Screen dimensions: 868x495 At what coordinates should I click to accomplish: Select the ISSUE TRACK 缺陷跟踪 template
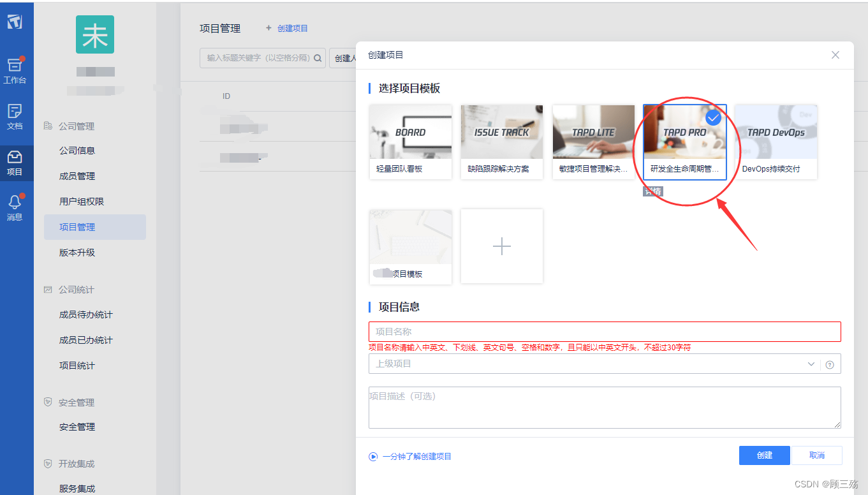click(x=502, y=142)
